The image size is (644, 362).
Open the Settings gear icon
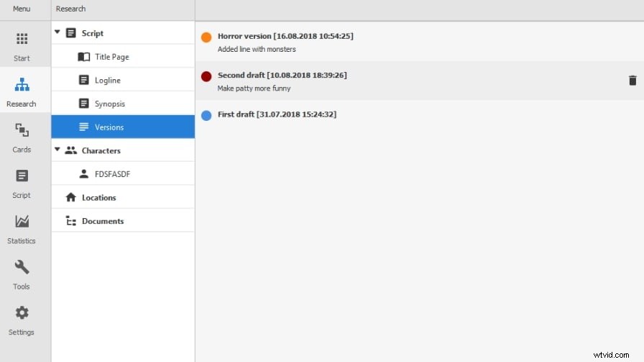[x=22, y=312]
